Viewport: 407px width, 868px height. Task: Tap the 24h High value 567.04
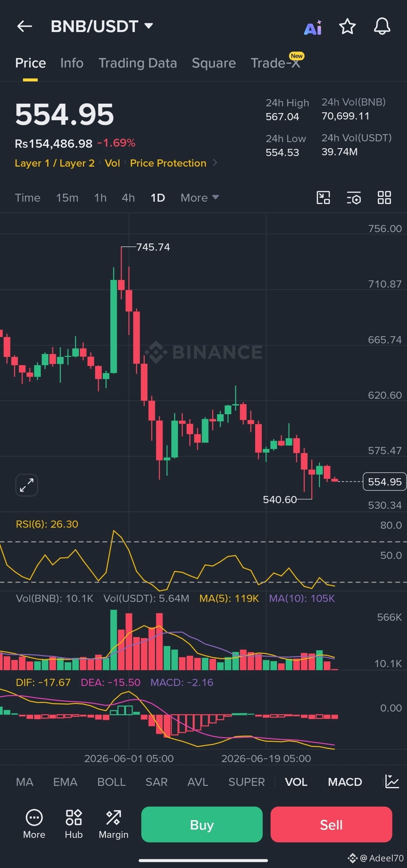tap(282, 116)
